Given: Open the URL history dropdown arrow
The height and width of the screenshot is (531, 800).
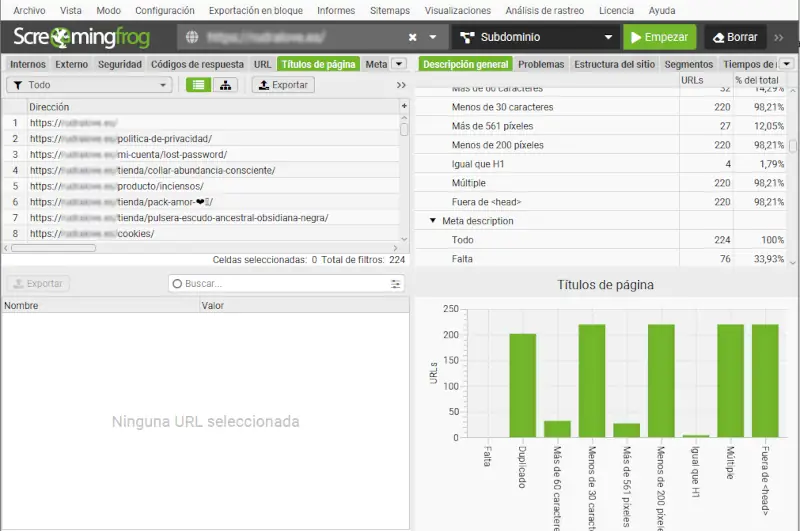Looking at the screenshot, I should click(433, 37).
